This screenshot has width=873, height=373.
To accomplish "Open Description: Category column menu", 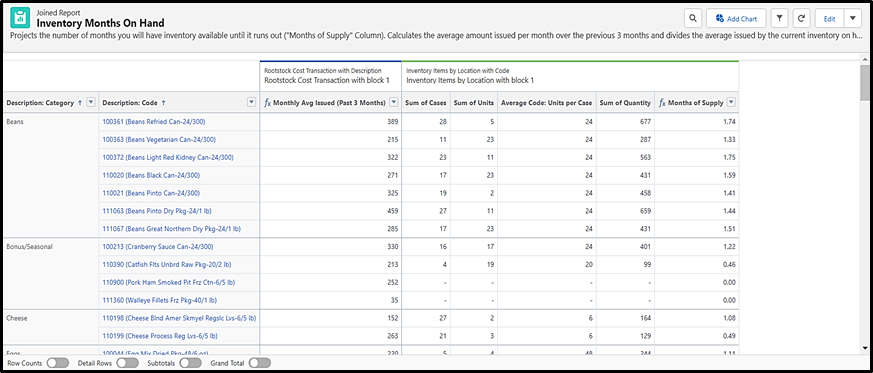I will [x=91, y=102].
